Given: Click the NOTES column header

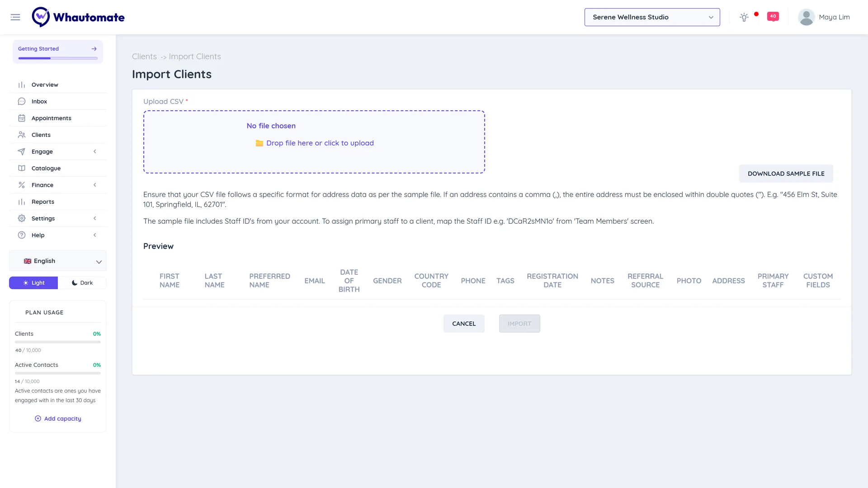Looking at the screenshot, I should 603,281.
